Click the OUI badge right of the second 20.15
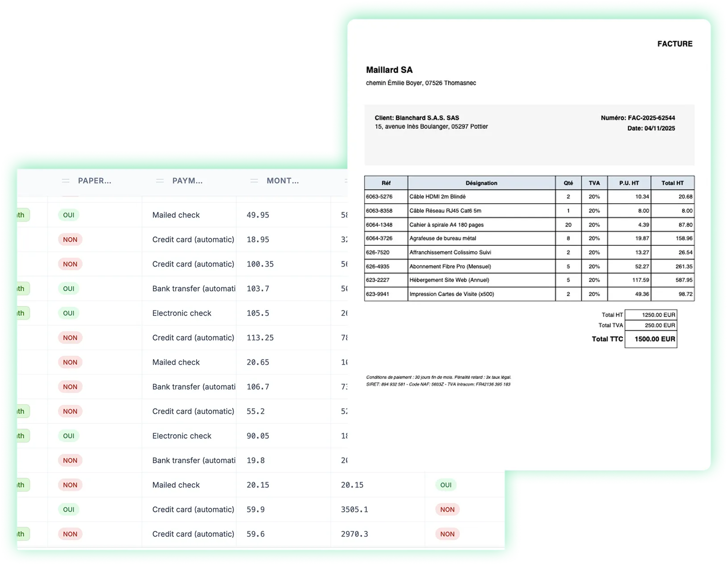This screenshot has width=728, height=565. click(x=446, y=485)
